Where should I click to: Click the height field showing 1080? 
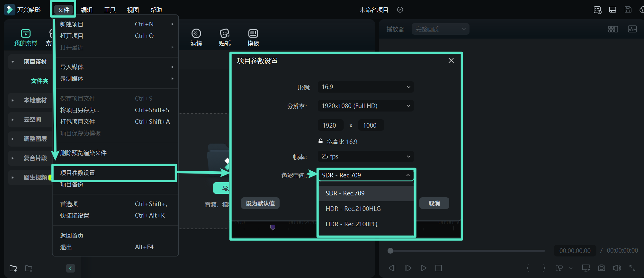(371, 125)
